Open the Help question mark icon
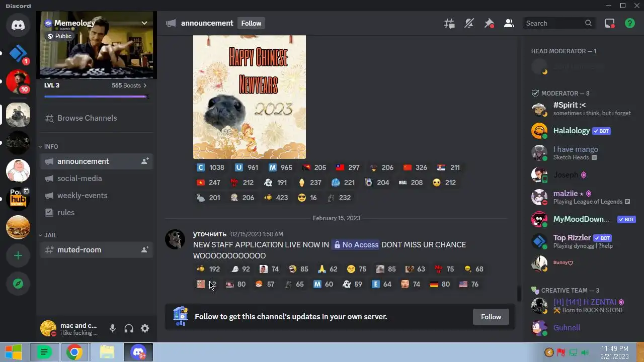This screenshot has height=362, width=644. 630,23
